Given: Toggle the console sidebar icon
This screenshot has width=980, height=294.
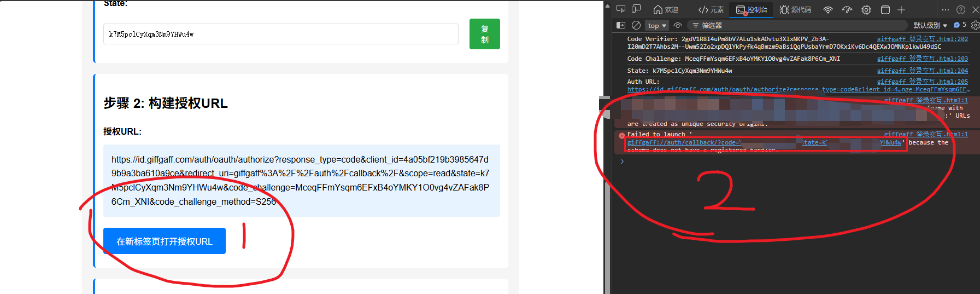Looking at the screenshot, I should [621, 25].
